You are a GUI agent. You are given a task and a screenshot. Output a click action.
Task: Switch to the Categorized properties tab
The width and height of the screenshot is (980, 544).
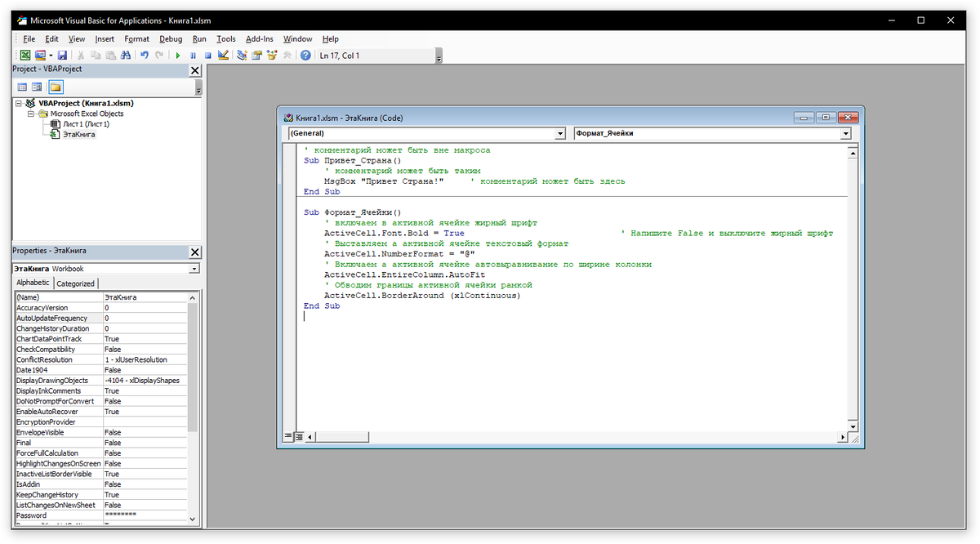76,283
